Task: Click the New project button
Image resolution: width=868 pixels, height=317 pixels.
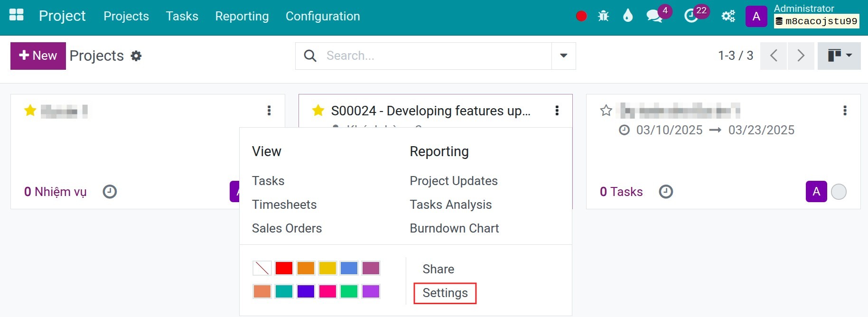Action: pyautogui.click(x=38, y=56)
